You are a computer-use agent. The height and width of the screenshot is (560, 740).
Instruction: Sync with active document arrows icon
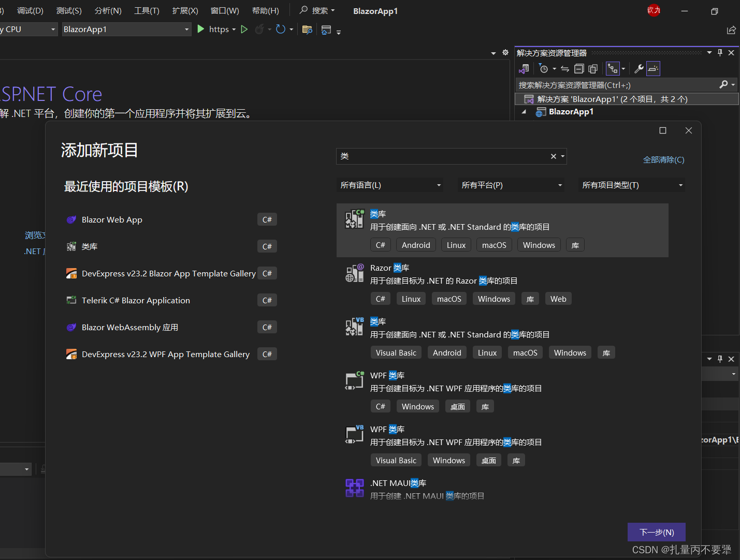(565, 69)
